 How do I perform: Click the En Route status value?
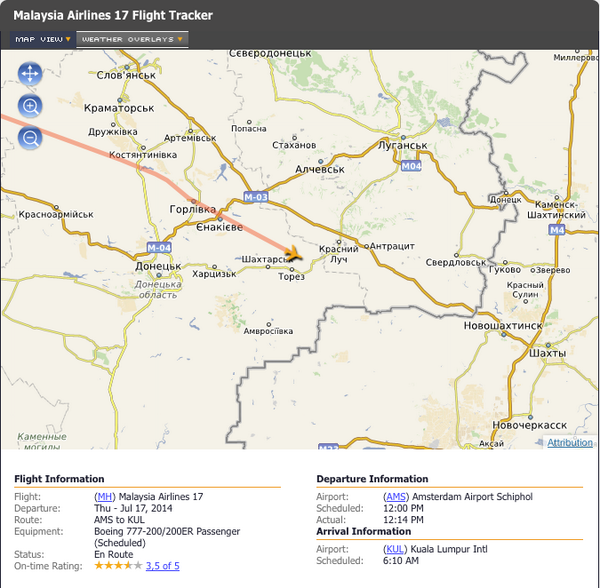(114, 554)
